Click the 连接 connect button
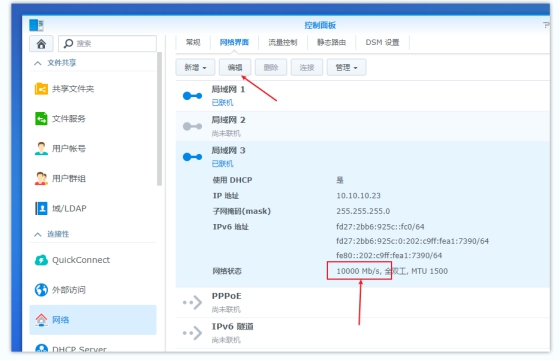This screenshot has width=560, height=361. tap(307, 67)
